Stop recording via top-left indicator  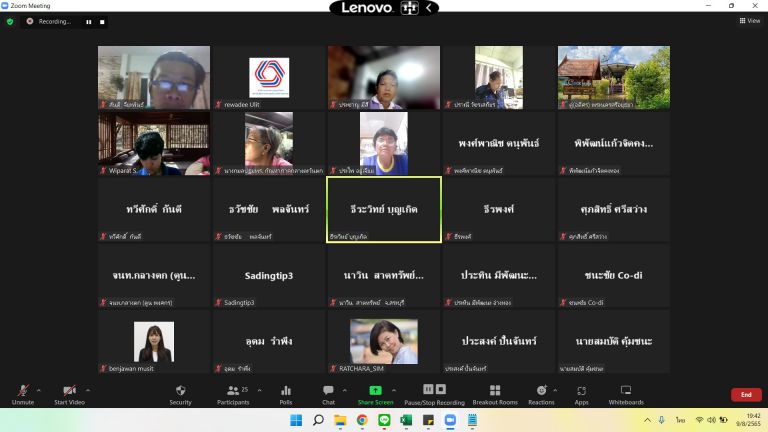pyautogui.click(x=102, y=22)
